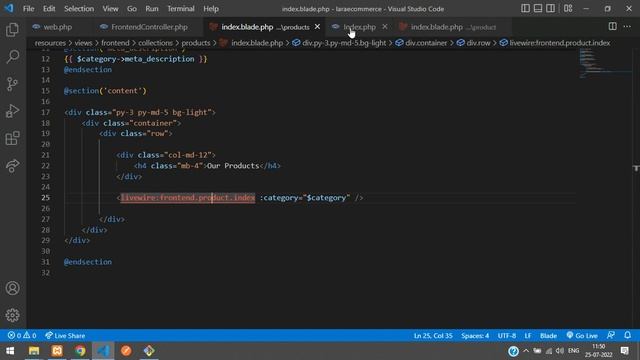The image size is (640, 360).
Task: Select the products breadcrumb
Action: (196, 43)
